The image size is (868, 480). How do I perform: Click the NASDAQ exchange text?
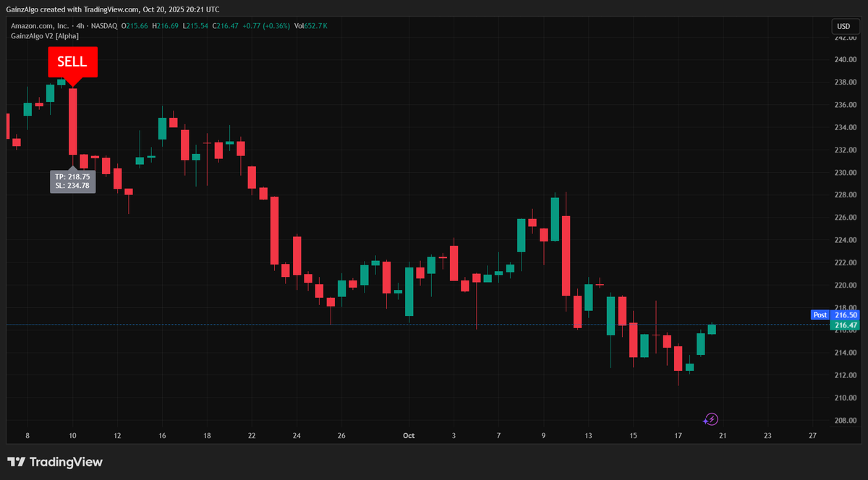(x=105, y=26)
